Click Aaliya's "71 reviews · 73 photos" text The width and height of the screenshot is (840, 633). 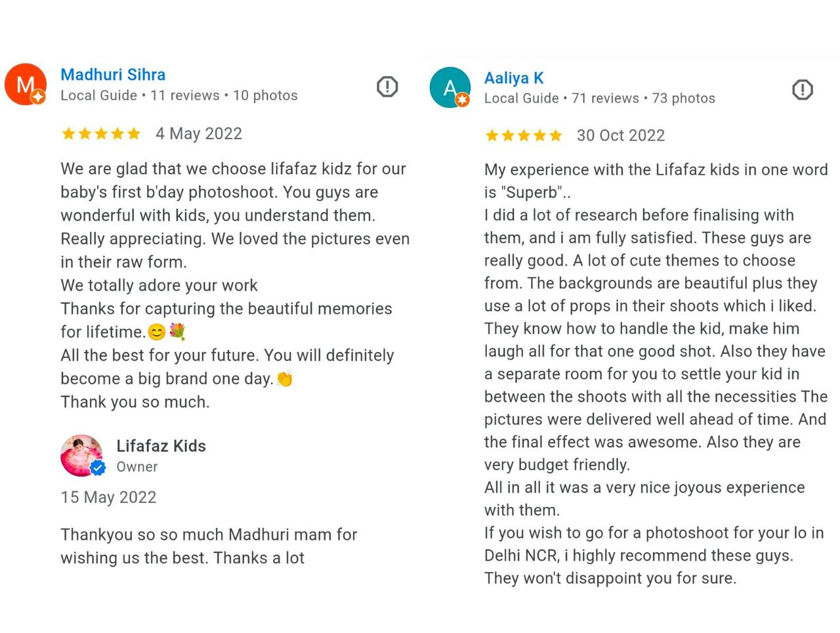pos(643,98)
